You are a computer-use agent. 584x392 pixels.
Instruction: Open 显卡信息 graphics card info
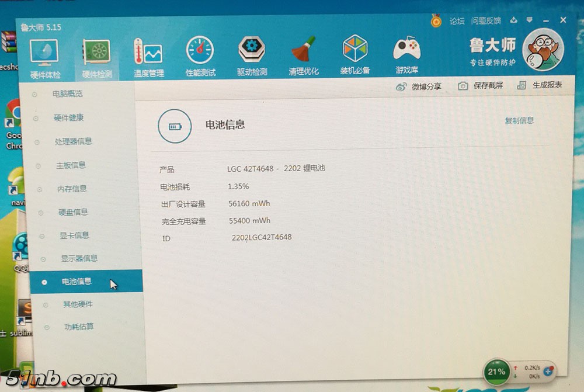pyautogui.click(x=74, y=235)
